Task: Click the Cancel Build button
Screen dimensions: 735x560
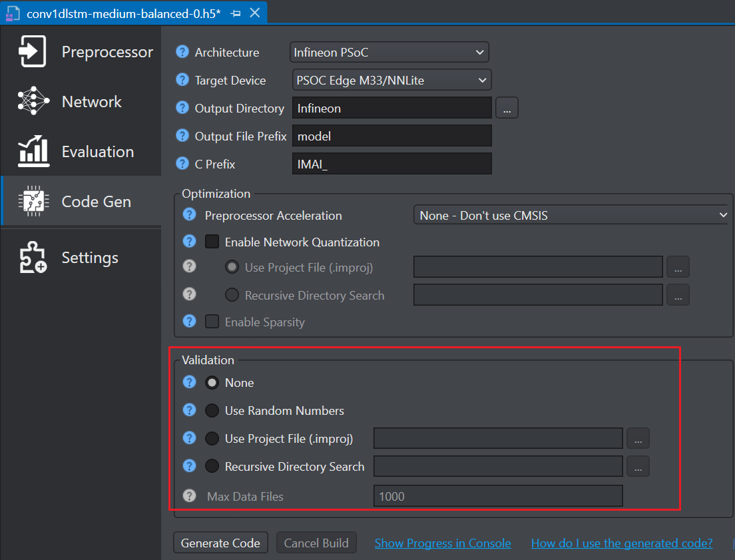Action: (316, 543)
